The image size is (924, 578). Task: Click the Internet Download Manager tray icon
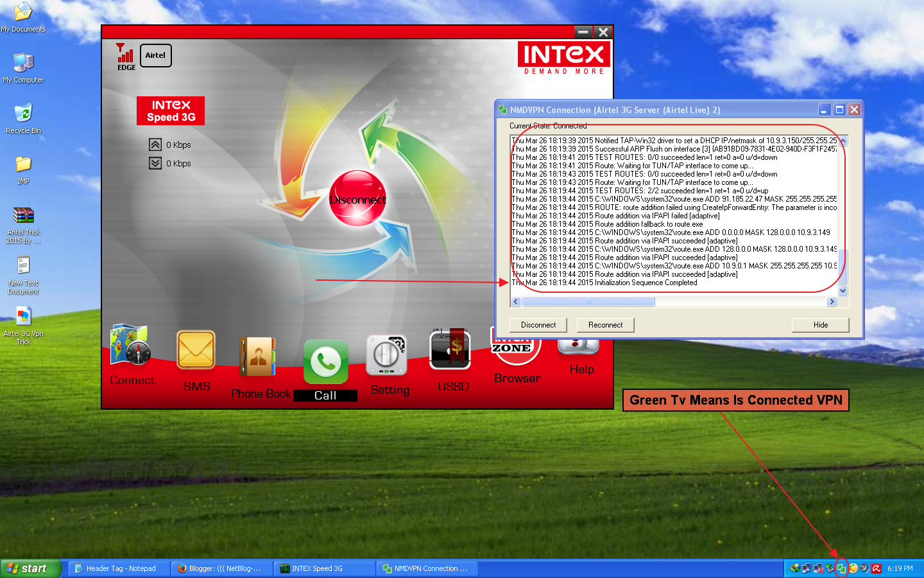pos(796,568)
